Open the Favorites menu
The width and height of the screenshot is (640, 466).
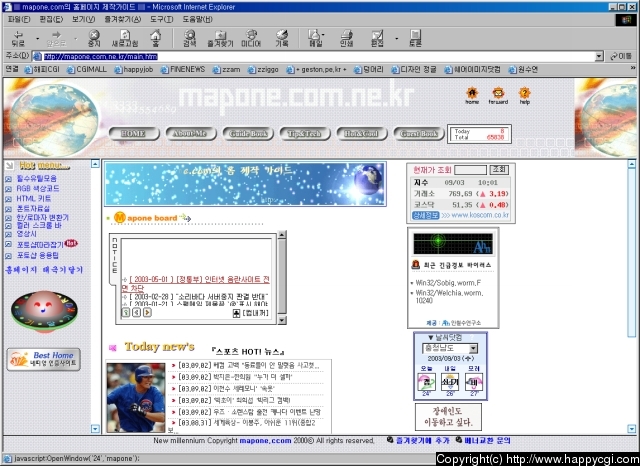click(122, 19)
